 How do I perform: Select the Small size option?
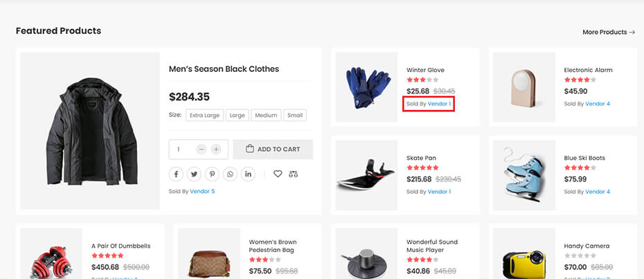(x=295, y=116)
